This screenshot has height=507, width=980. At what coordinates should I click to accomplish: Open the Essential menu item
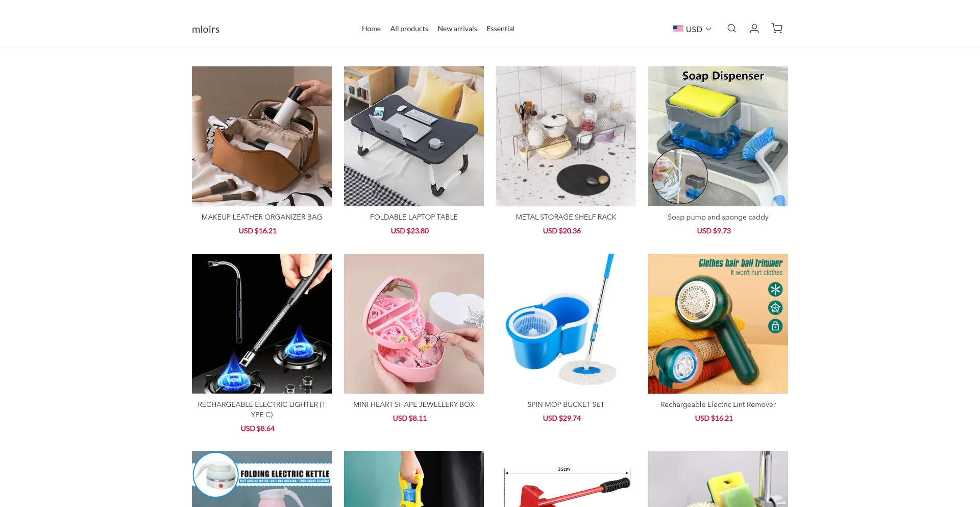tap(500, 29)
